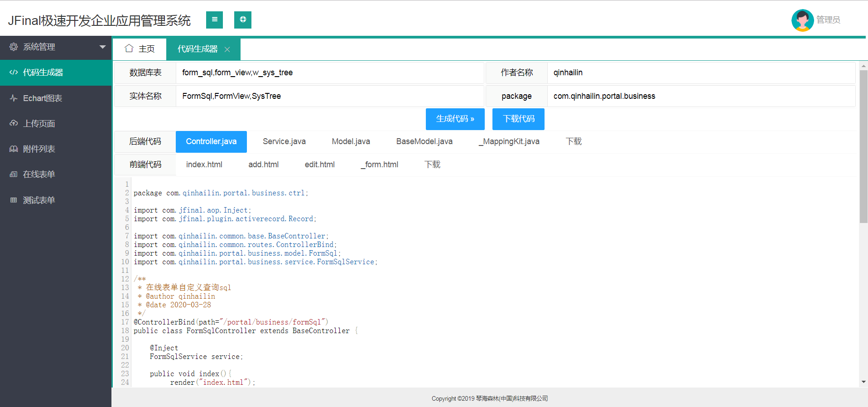
Task: Click the 实体名称 input field
Action: click(330, 96)
